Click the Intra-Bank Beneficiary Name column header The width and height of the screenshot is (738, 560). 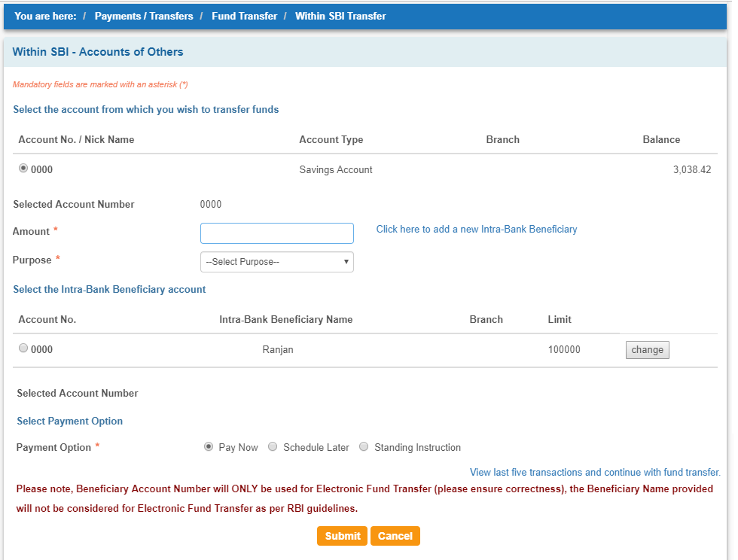click(285, 320)
